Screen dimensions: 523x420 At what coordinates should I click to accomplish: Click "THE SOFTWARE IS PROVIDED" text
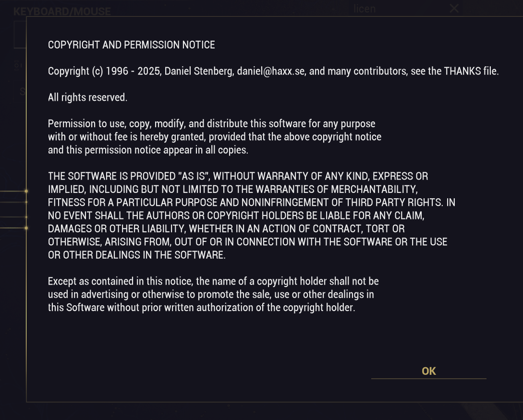tap(111, 176)
